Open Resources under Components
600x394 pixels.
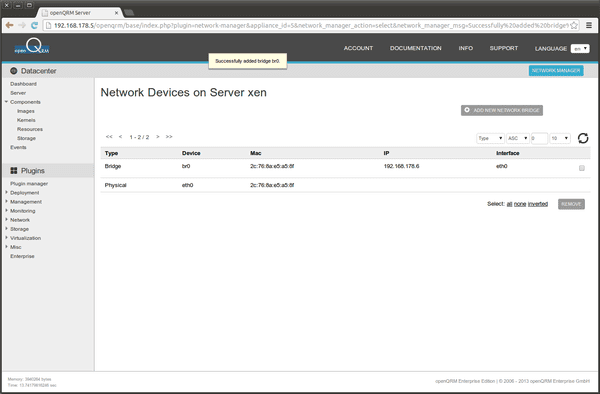tap(30, 129)
